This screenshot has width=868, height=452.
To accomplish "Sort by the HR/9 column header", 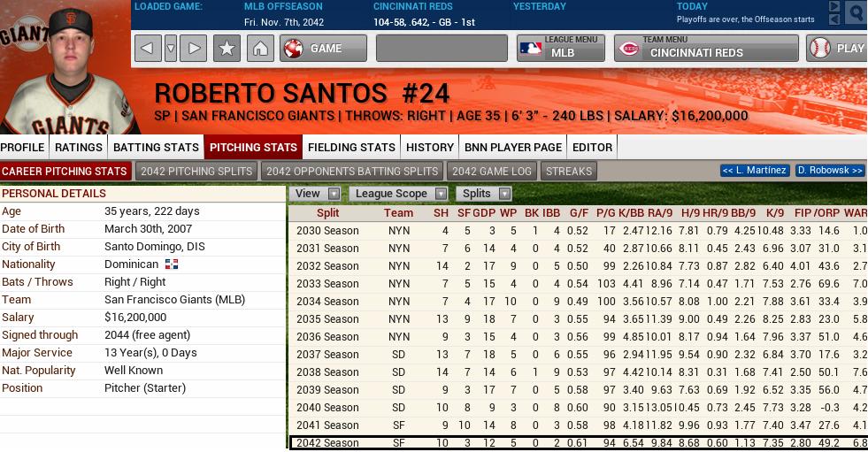I will (715, 213).
